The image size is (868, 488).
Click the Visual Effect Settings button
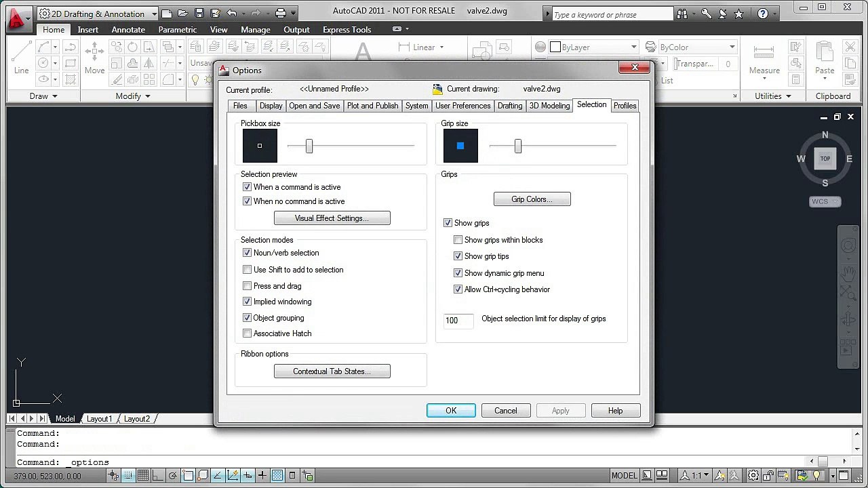(332, 218)
